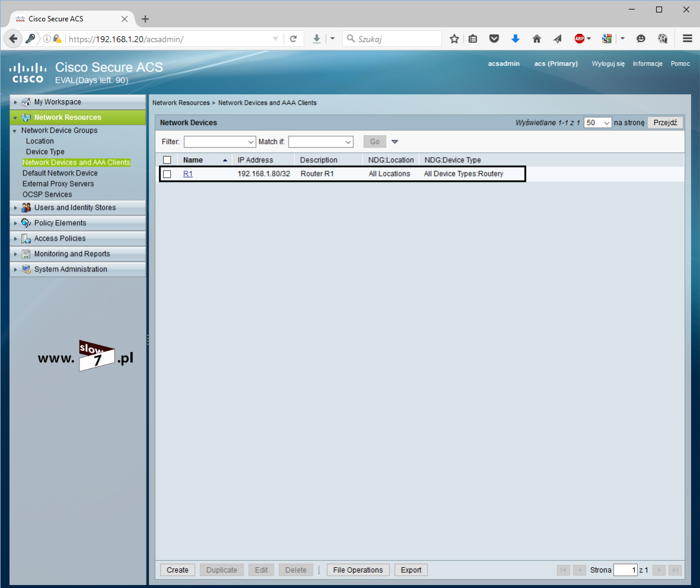Open the chat bubble smiley icon

(x=641, y=39)
